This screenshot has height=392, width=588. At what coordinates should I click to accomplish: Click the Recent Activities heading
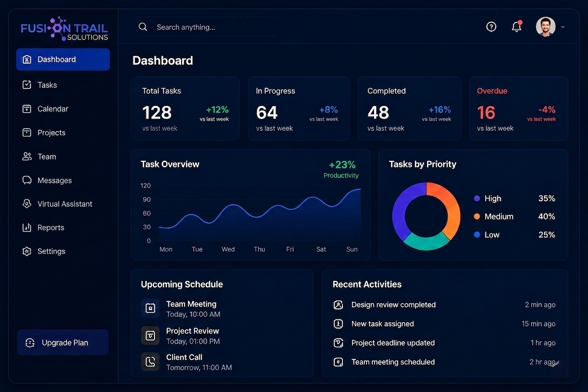[367, 284]
